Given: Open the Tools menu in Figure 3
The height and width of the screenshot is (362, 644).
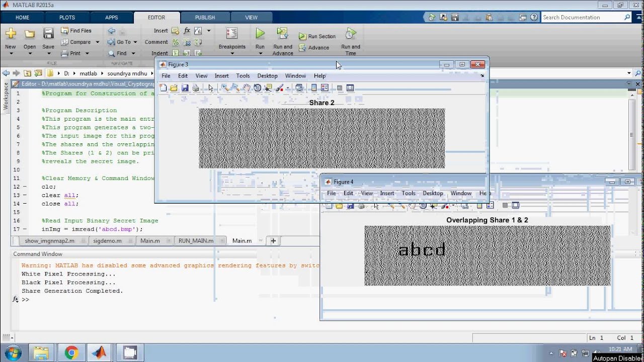Looking at the screenshot, I should [x=243, y=76].
